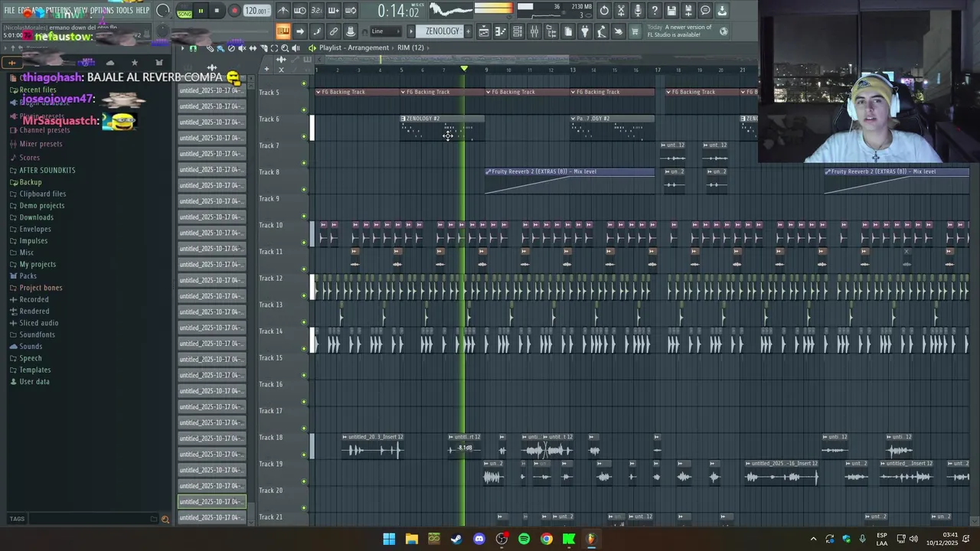Select the pencil Draw tool in playlist
This screenshot has height=551, width=980.
click(x=210, y=48)
